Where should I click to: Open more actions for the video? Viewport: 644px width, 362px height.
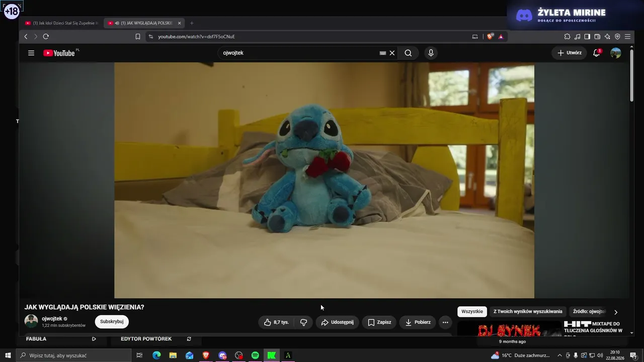pos(445,322)
